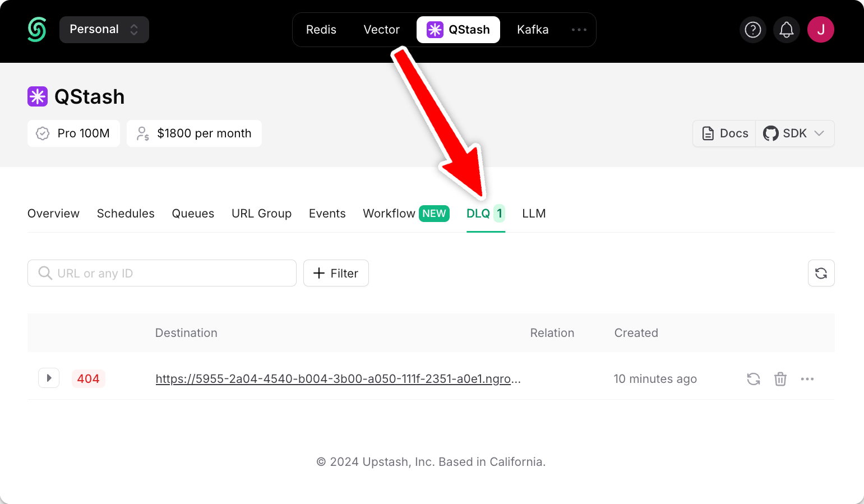Expand the 404 message row
The width and height of the screenshot is (864, 504).
point(49,378)
